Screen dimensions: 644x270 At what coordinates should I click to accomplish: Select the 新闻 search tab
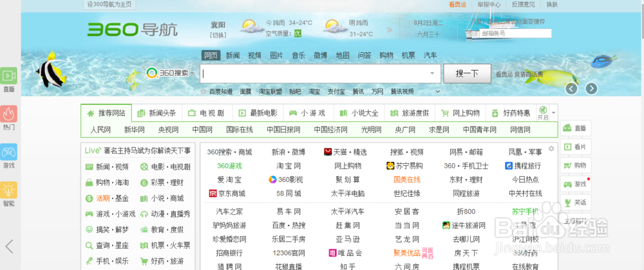click(232, 55)
